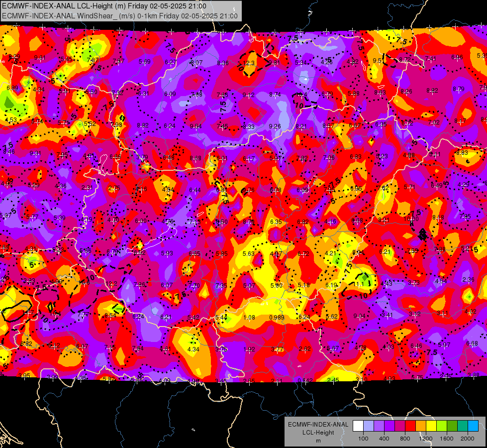Click the grid value 0.842
Image resolution: width=487 pixels, height=448 pixels.
[305, 381]
